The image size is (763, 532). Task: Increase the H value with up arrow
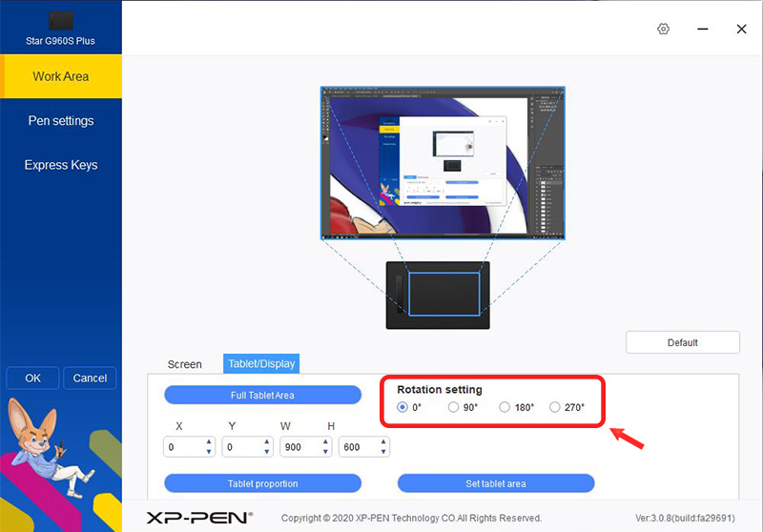(383, 441)
